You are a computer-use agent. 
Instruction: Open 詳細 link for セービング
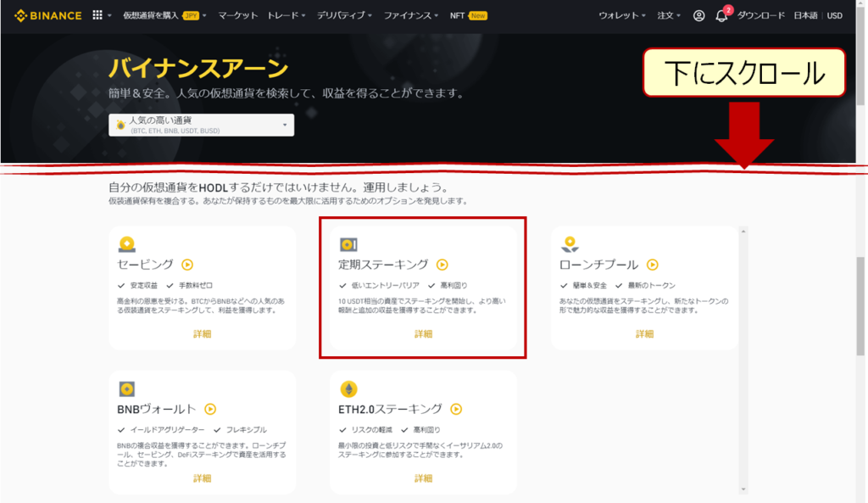pos(202,333)
